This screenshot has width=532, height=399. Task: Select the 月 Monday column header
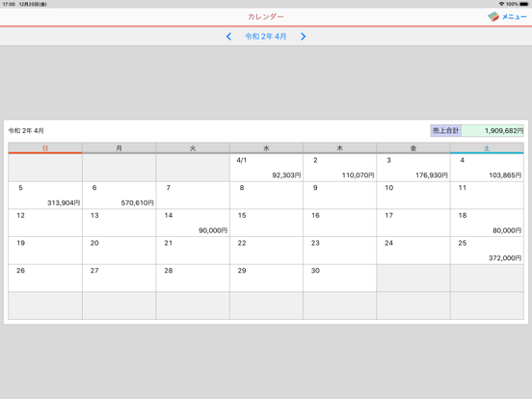[x=120, y=148]
